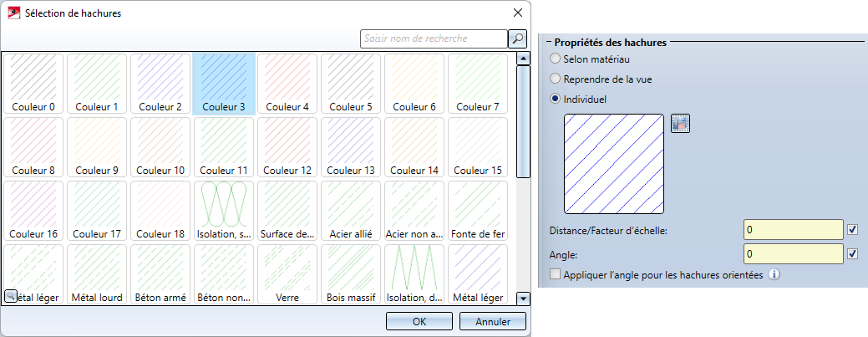Select the Selon matériau radio option
868x337 pixels.
pyautogui.click(x=556, y=59)
